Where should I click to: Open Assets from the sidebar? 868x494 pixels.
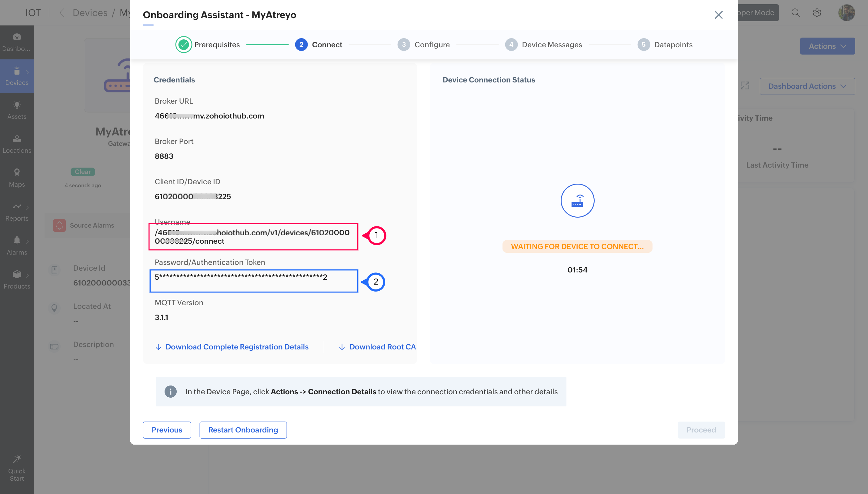(17, 110)
